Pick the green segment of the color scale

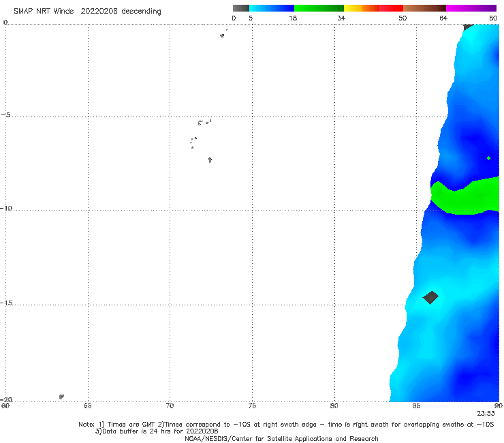click(319, 8)
